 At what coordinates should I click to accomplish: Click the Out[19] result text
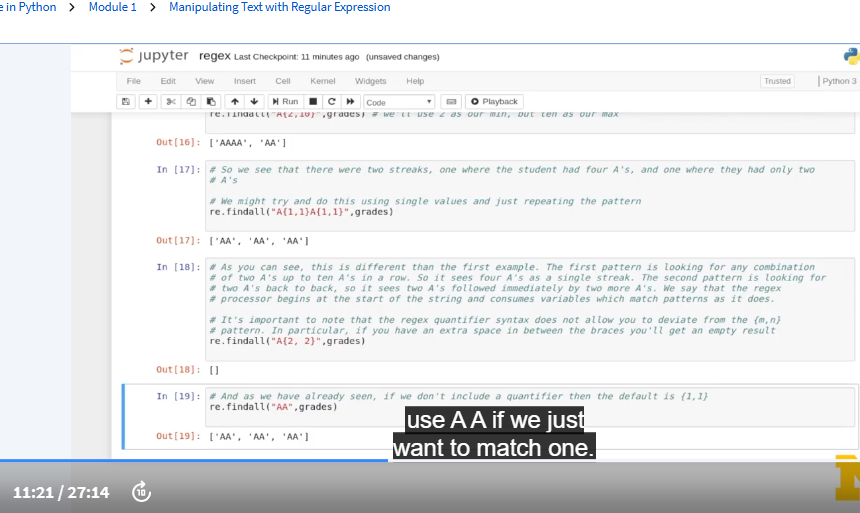pos(259,437)
